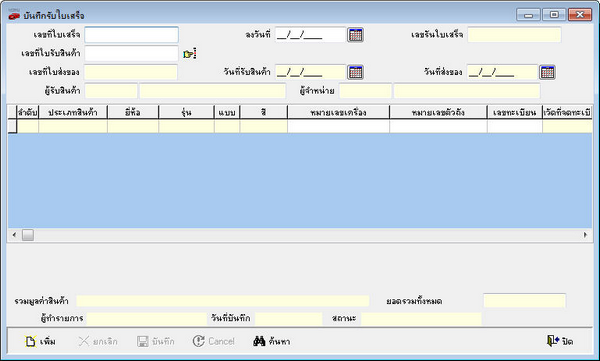
Task: Open search with ค้นหา binoculars button
Action: pyautogui.click(x=272, y=341)
